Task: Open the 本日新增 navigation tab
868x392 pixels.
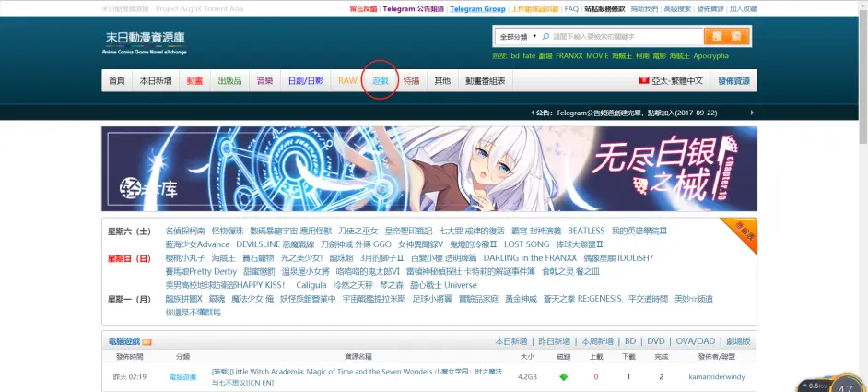Action: click(x=156, y=81)
